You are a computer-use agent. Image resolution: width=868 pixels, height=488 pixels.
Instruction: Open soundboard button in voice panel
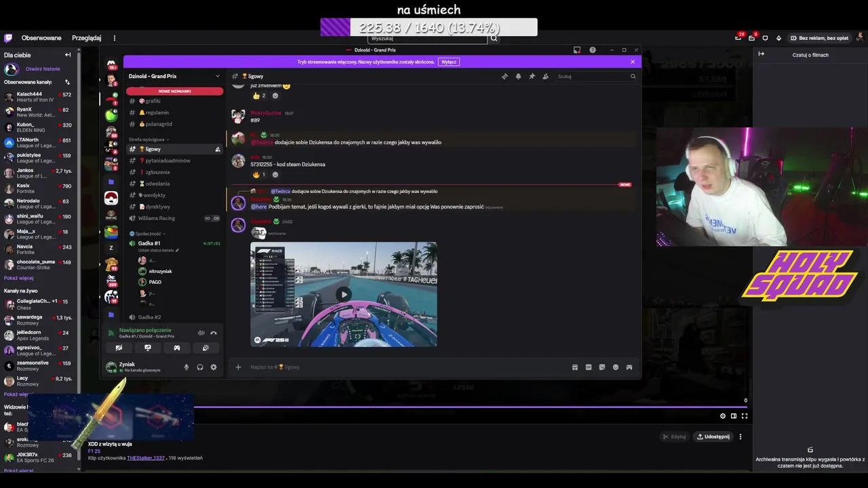(x=206, y=348)
